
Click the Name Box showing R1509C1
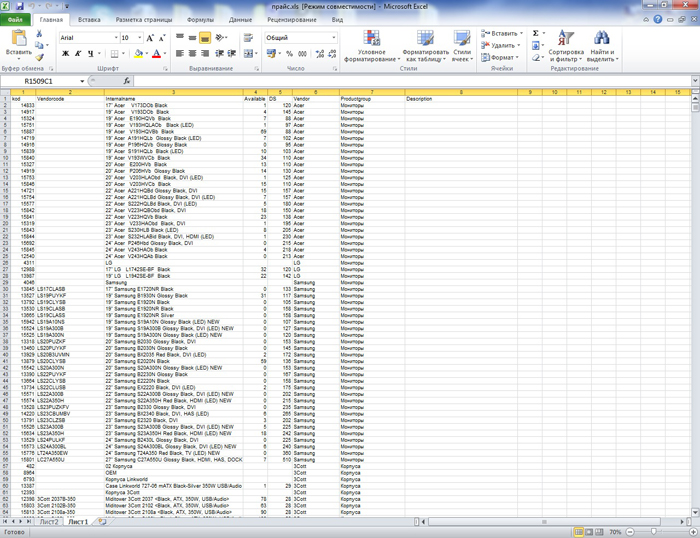pyautogui.click(x=42, y=81)
